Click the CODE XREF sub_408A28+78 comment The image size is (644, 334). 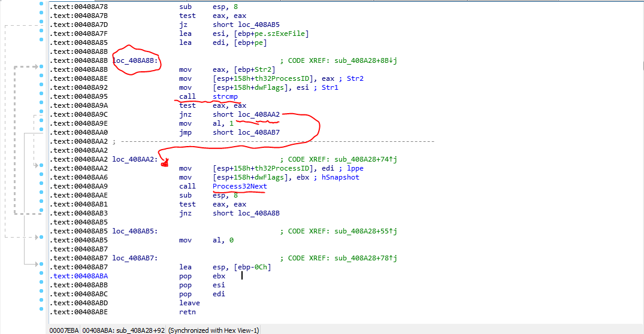[338, 258]
